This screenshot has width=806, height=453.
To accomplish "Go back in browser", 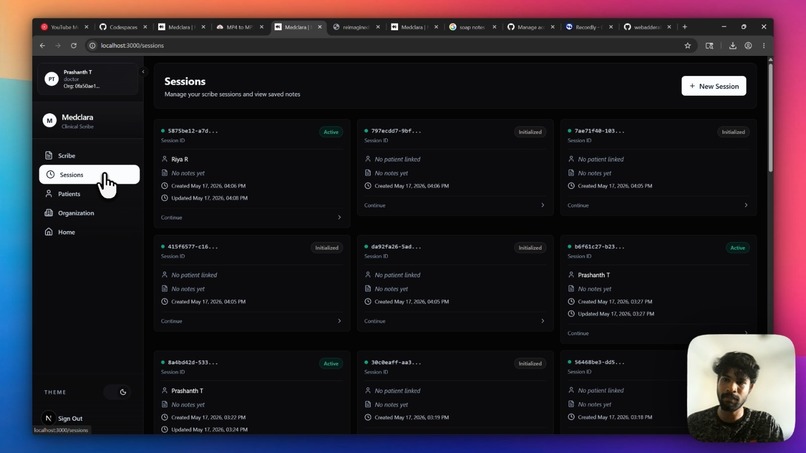I will point(43,46).
